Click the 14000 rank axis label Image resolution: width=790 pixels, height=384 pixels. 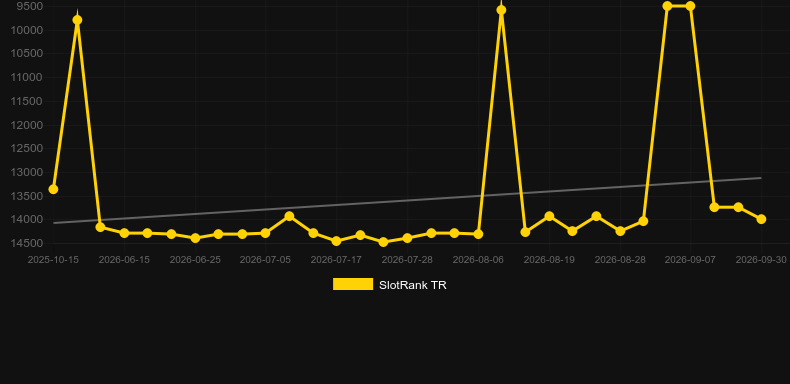coord(27,219)
